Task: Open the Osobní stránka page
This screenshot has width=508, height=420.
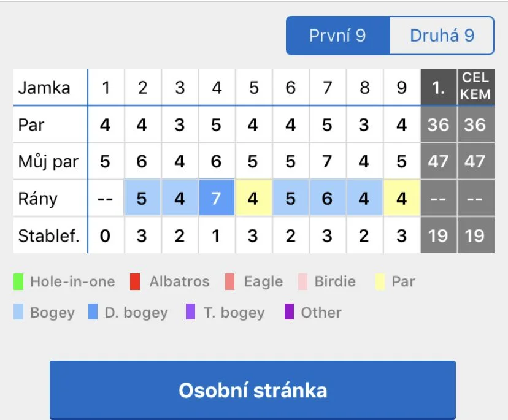Action: (x=253, y=390)
